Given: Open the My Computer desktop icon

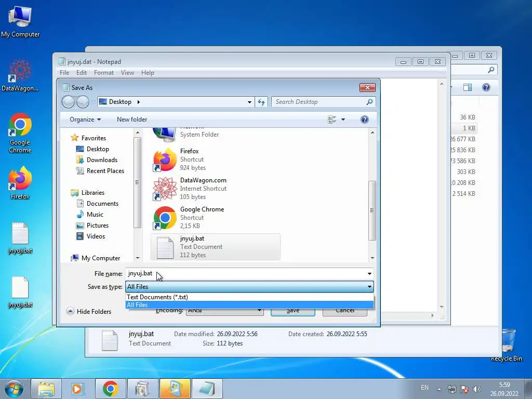Looking at the screenshot, I should [20, 21].
